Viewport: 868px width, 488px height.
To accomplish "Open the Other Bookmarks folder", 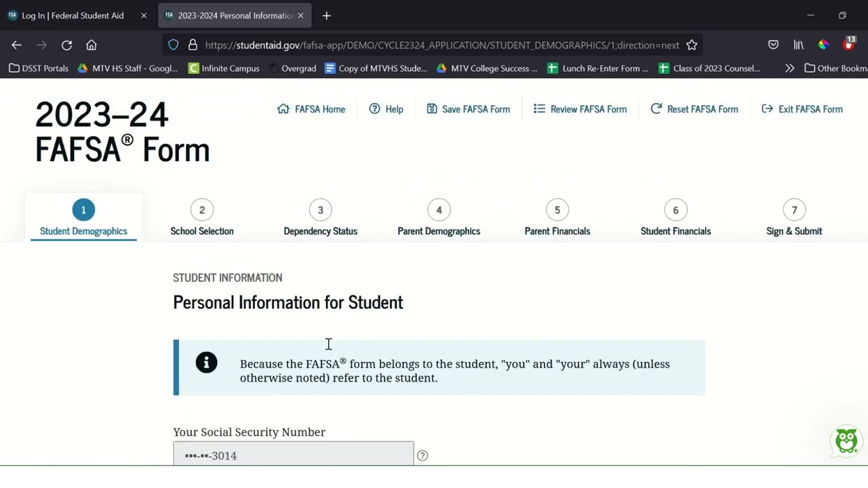I will click(x=835, y=68).
